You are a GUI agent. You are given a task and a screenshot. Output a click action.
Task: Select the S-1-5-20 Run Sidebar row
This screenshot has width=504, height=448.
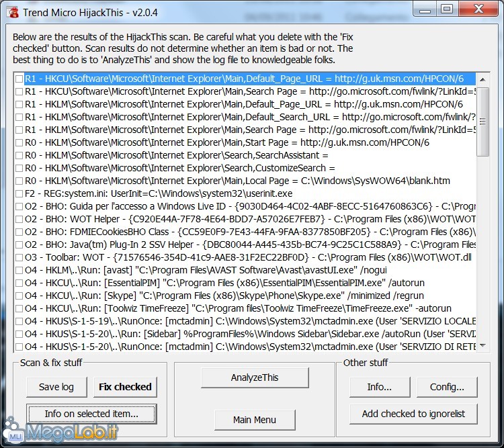click(245, 334)
